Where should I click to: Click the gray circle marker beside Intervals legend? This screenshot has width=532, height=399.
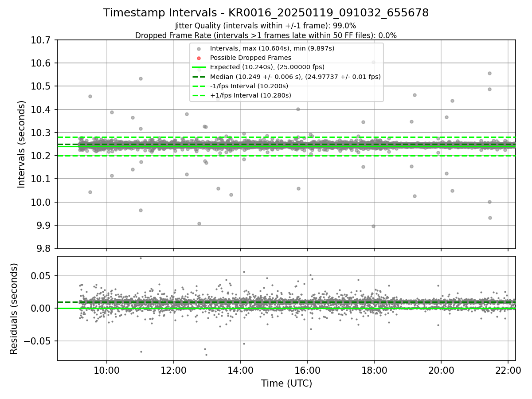[x=199, y=49]
